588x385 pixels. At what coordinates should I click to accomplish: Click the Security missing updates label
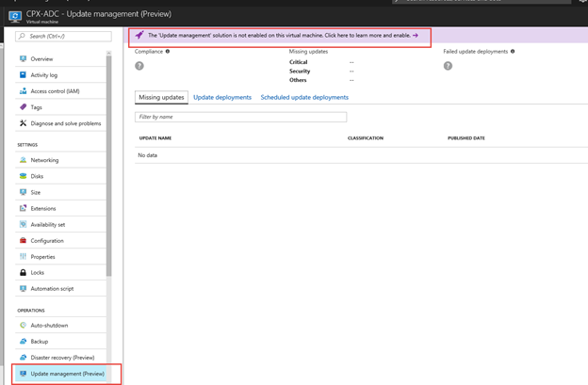300,72
